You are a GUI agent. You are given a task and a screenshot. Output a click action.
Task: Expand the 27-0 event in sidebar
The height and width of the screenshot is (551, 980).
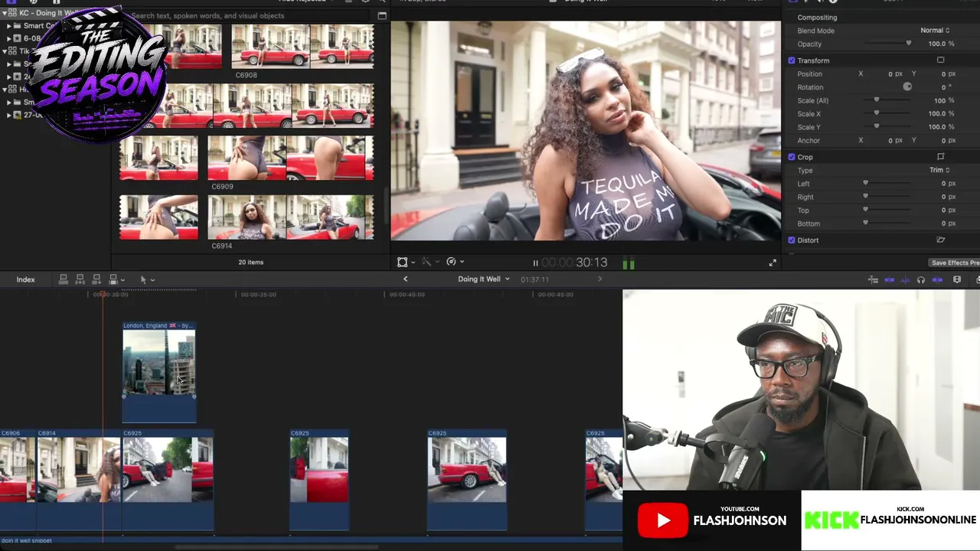coord(8,115)
